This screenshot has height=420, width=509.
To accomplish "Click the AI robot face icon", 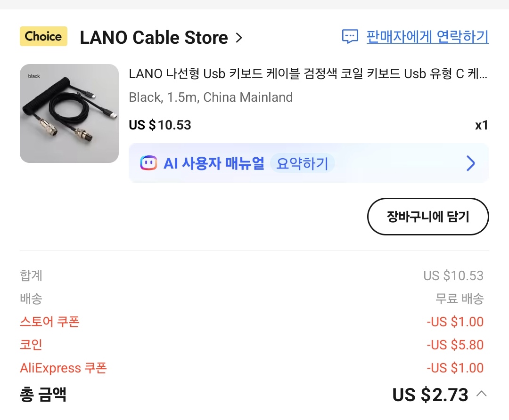I will [148, 163].
